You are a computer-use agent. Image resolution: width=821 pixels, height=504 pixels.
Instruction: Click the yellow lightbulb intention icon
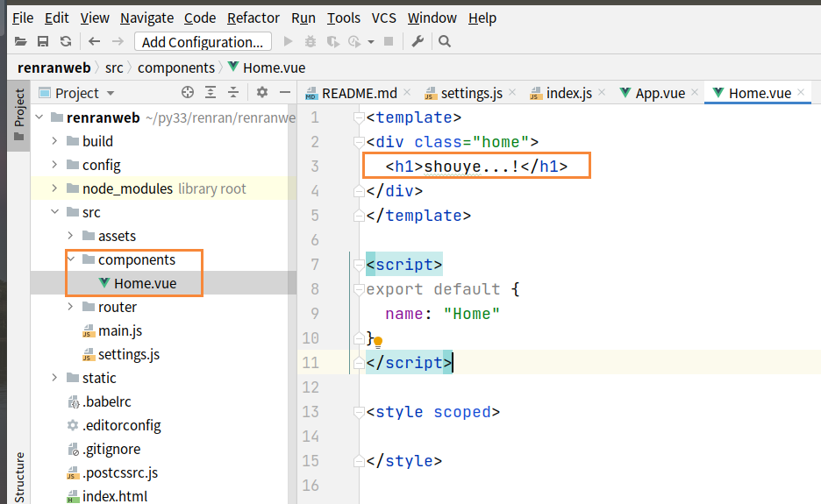pos(378,342)
